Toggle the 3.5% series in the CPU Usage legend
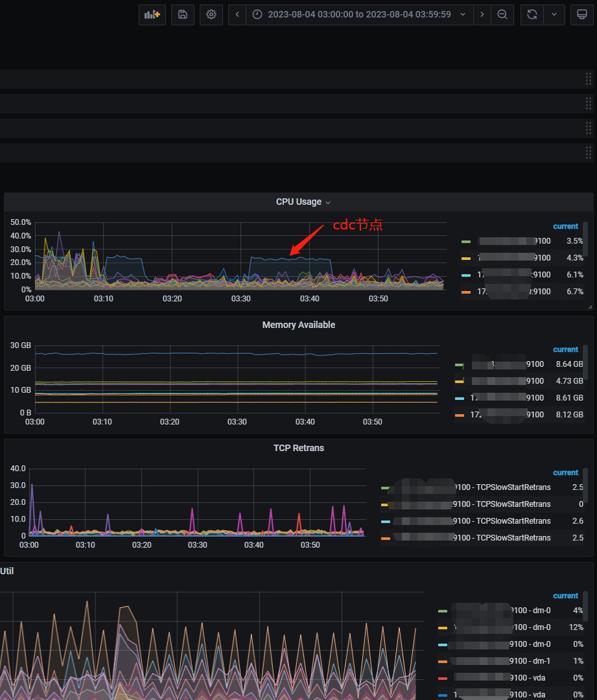Image resolution: width=597 pixels, height=700 pixels. click(x=507, y=241)
